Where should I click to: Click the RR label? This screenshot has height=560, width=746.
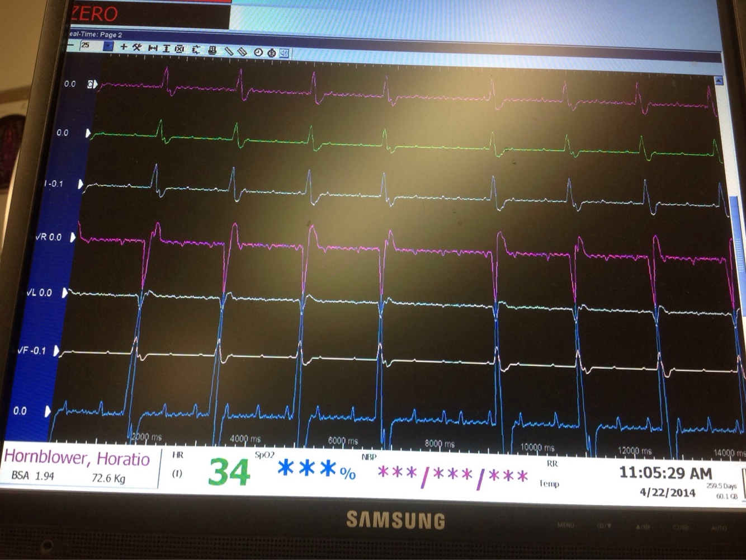pyautogui.click(x=552, y=464)
